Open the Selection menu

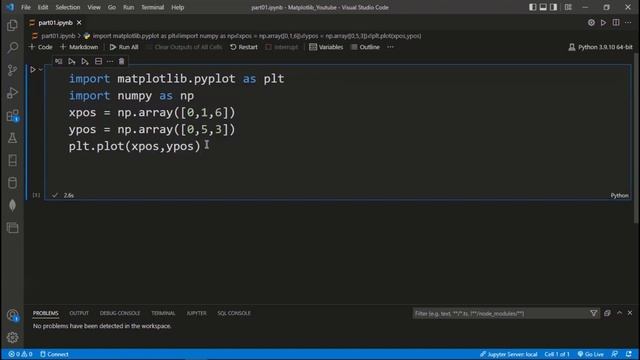coord(68,7)
